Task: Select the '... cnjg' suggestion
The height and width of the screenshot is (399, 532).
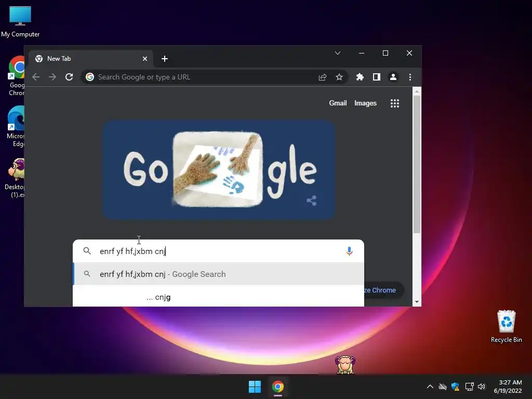Action: [219, 297]
